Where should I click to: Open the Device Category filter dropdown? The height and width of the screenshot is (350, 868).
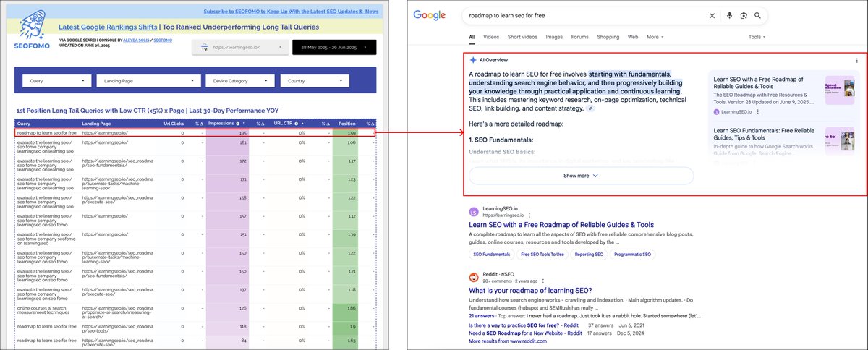tap(240, 81)
